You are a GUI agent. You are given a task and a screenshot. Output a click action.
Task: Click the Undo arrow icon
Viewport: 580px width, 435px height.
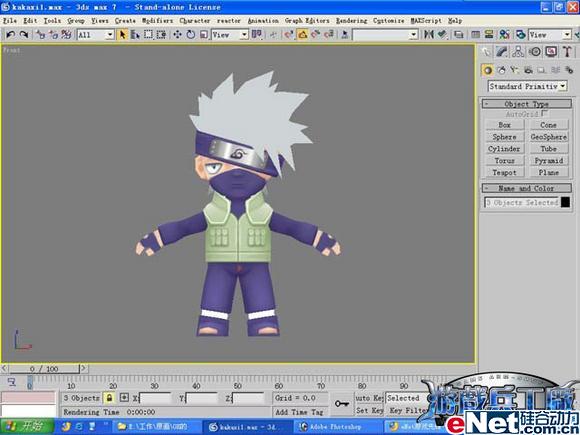[10, 35]
